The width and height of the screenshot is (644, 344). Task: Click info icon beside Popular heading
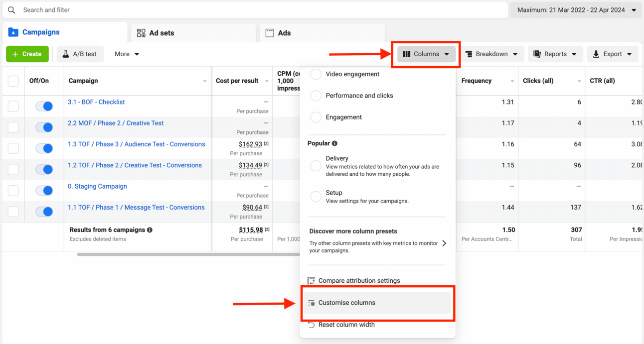pyautogui.click(x=334, y=143)
